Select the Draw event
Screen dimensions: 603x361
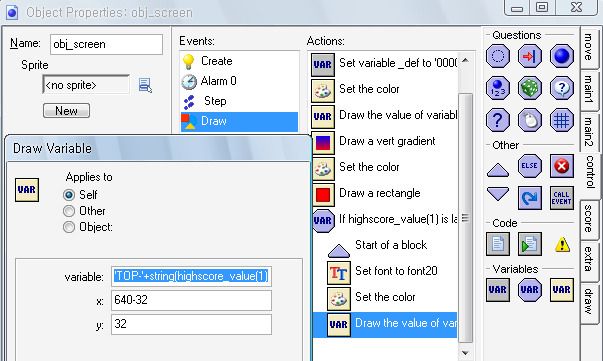coord(239,121)
